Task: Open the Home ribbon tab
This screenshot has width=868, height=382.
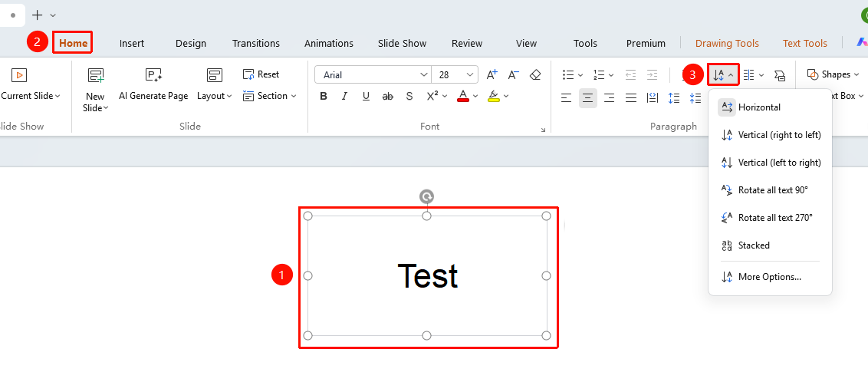Action: [x=73, y=43]
